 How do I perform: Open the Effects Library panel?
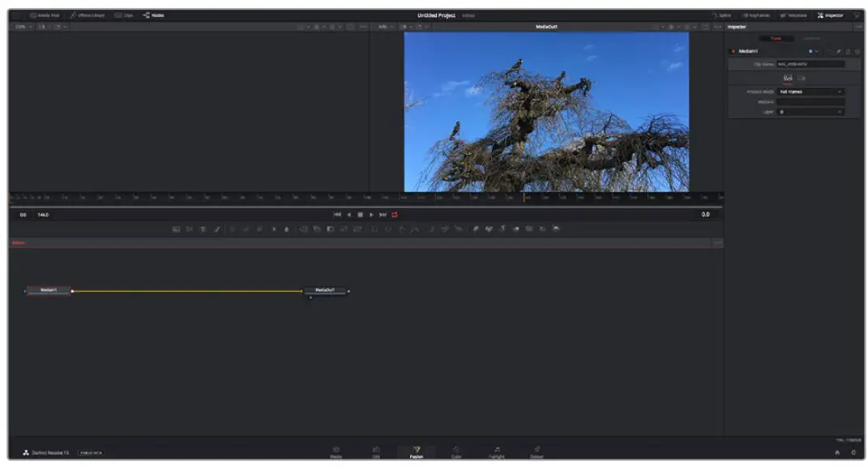click(87, 15)
